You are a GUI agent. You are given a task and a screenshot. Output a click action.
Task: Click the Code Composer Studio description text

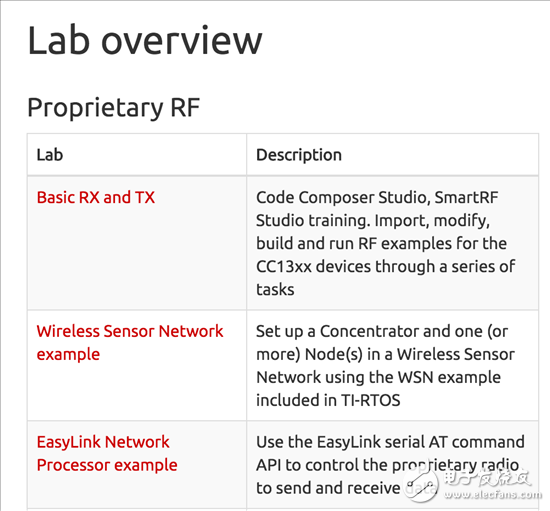386,243
